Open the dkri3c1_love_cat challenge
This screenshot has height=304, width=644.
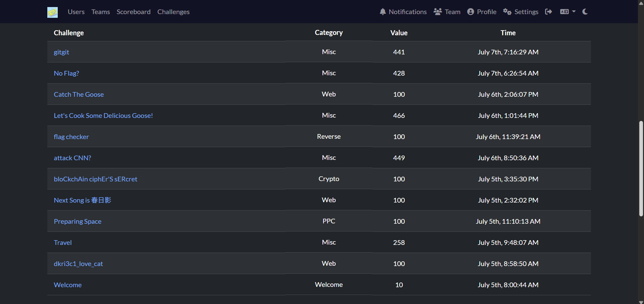click(79, 264)
